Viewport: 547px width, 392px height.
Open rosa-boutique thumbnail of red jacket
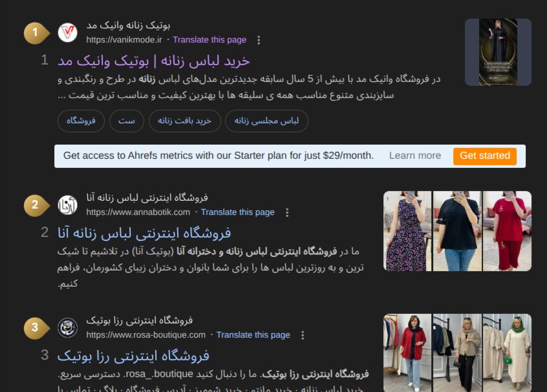click(x=407, y=353)
